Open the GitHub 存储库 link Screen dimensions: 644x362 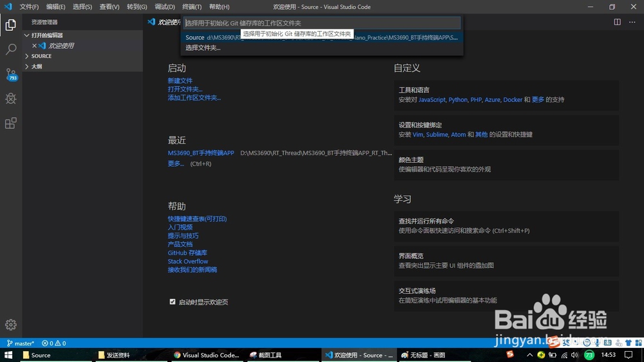pos(187,252)
